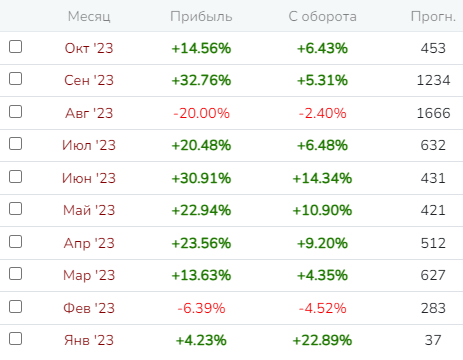463x360 pixels.
Task: Select the Фев '23 checkbox
Action: [15, 307]
